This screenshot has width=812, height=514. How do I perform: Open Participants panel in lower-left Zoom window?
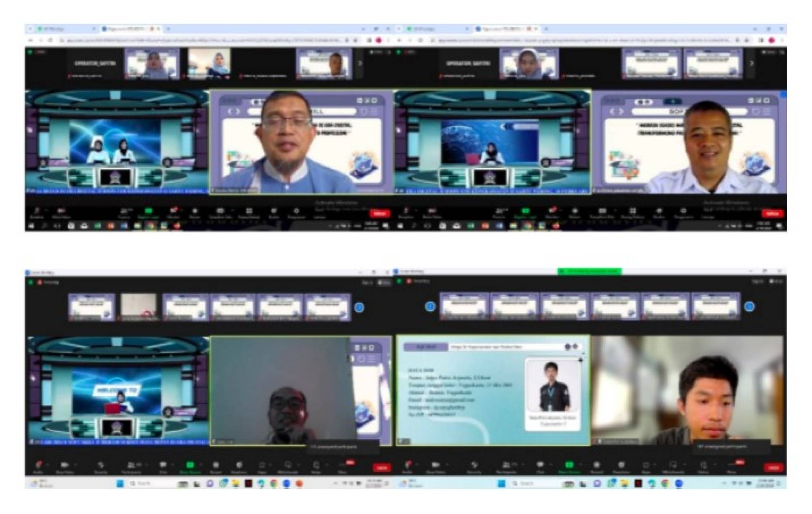131,466
